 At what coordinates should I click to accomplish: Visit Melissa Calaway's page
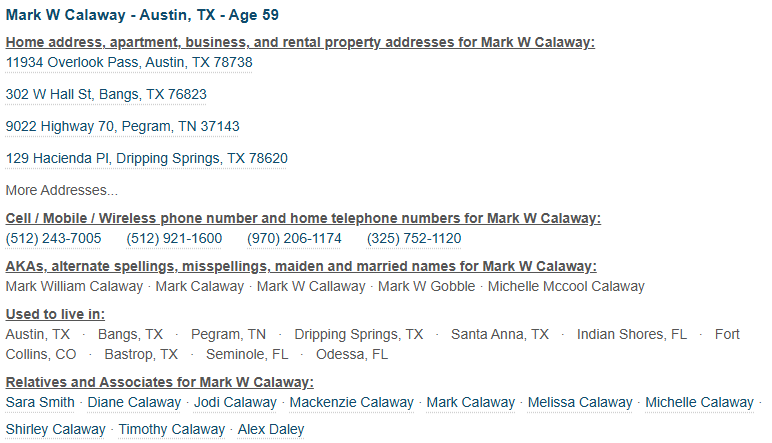point(580,403)
